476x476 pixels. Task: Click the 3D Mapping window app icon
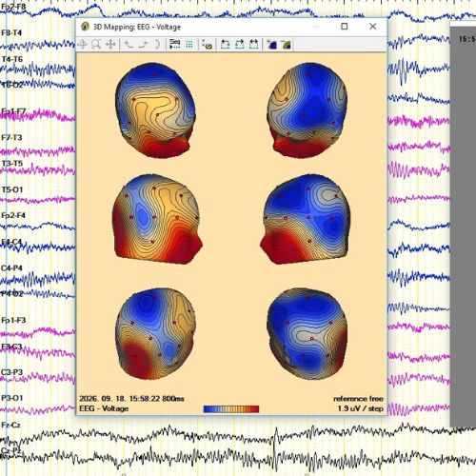(x=85, y=27)
